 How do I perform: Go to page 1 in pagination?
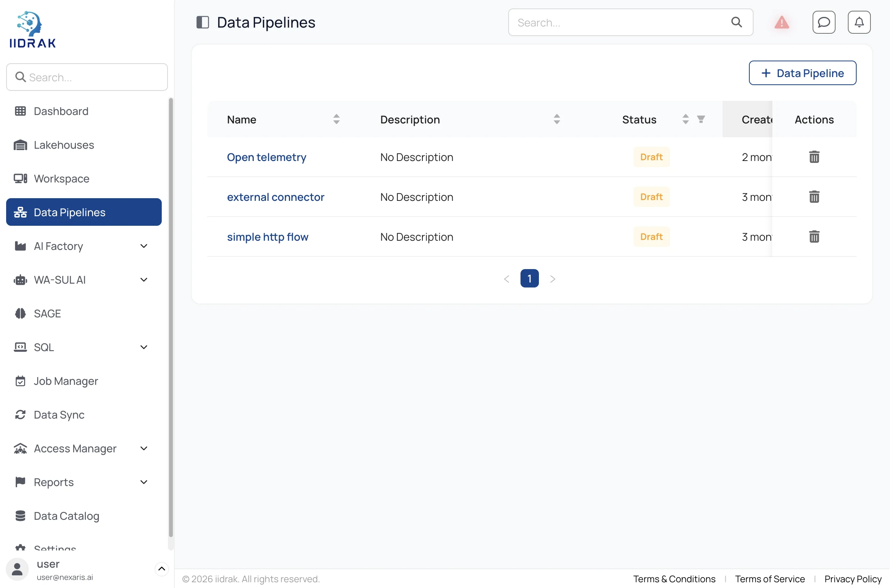point(529,278)
